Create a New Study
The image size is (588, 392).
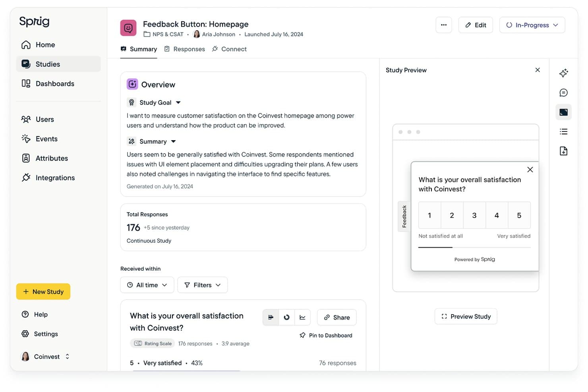pos(43,292)
